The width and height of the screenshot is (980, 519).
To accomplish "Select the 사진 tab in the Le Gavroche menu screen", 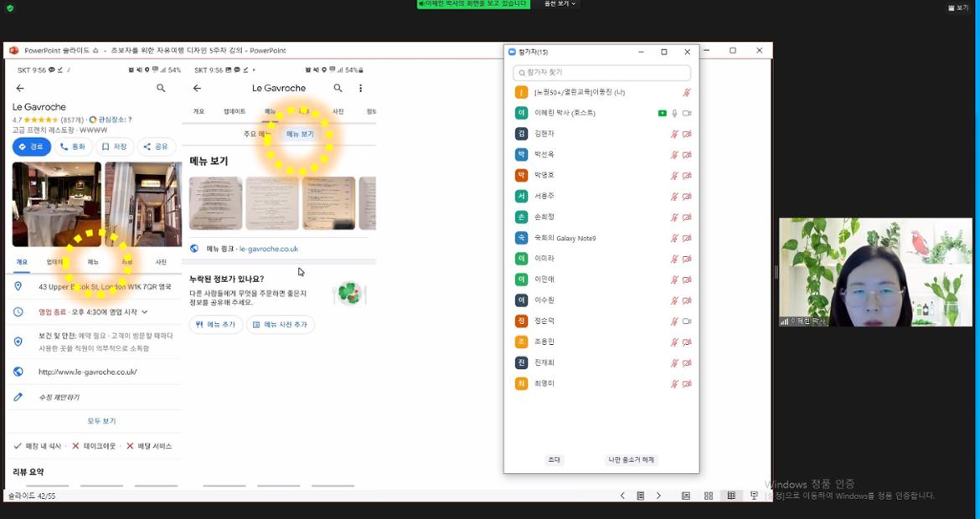I will [338, 111].
